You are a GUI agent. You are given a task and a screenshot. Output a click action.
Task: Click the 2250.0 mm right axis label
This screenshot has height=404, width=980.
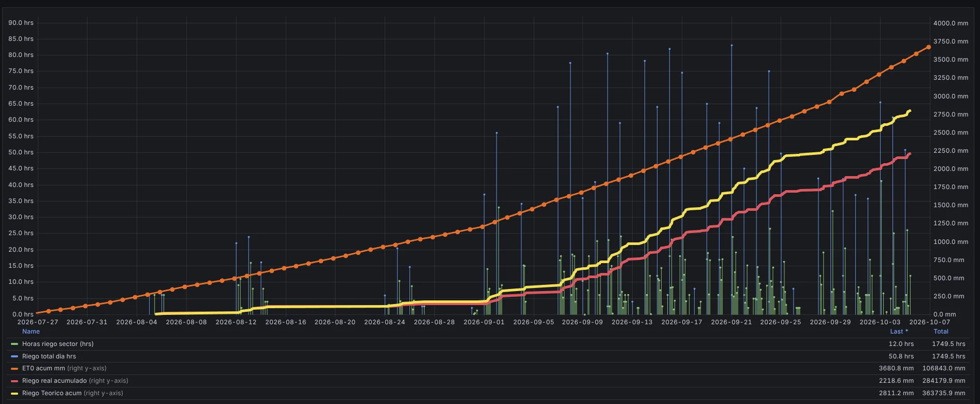(x=950, y=151)
